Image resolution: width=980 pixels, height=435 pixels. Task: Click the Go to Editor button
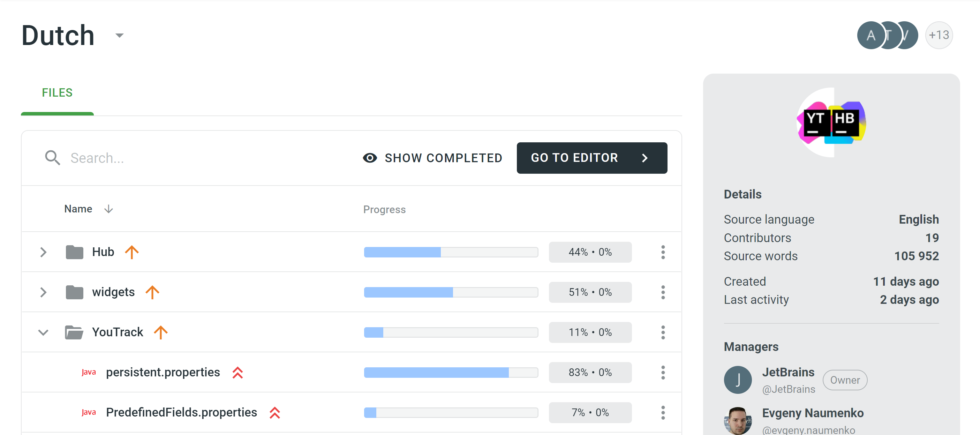pos(591,158)
